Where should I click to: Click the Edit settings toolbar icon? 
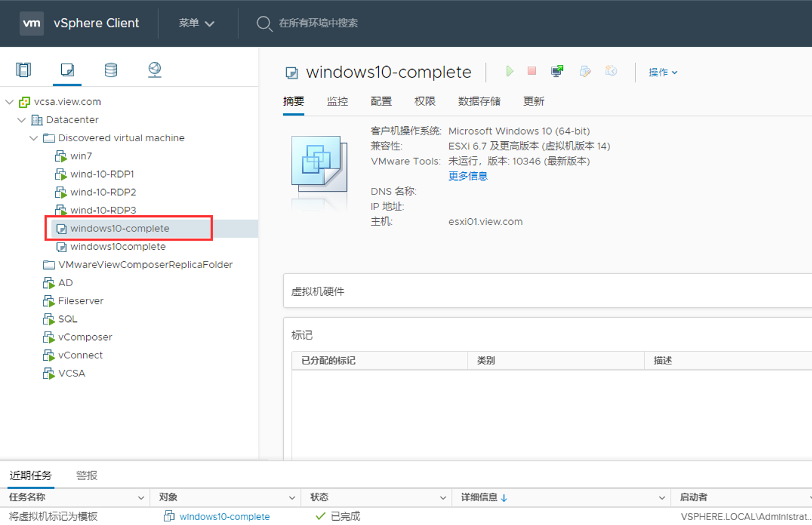point(585,72)
